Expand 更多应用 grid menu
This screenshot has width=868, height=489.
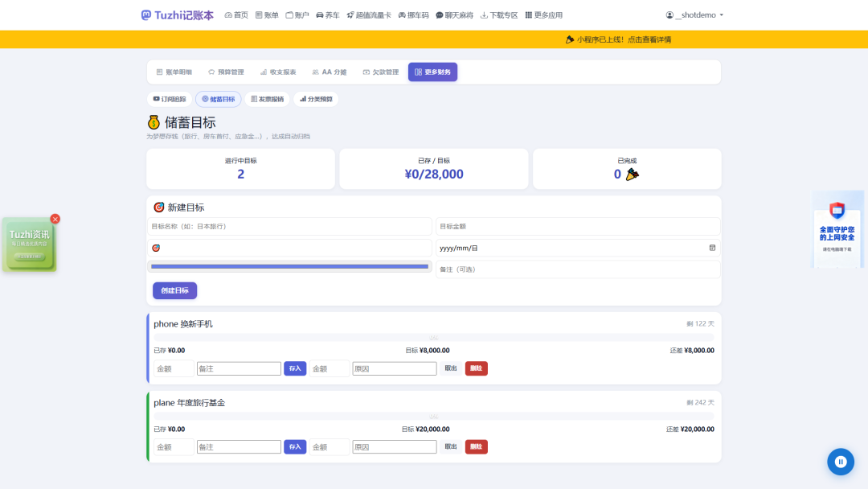(x=543, y=15)
